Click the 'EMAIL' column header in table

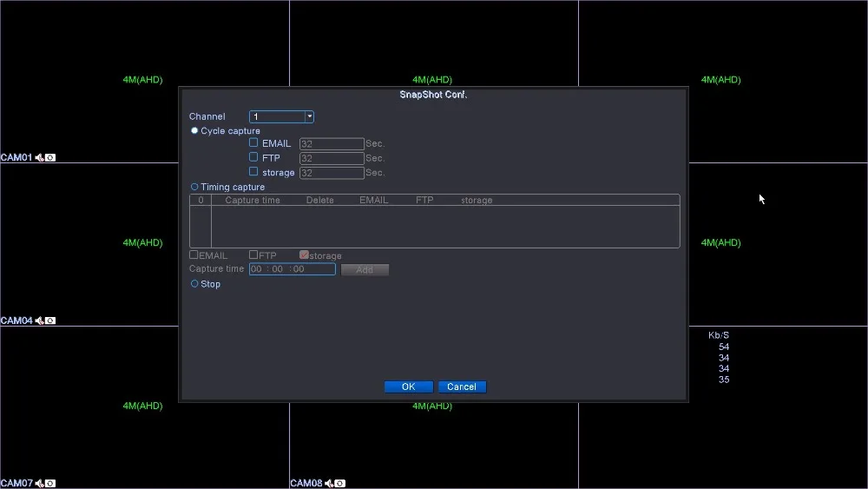pos(373,201)
